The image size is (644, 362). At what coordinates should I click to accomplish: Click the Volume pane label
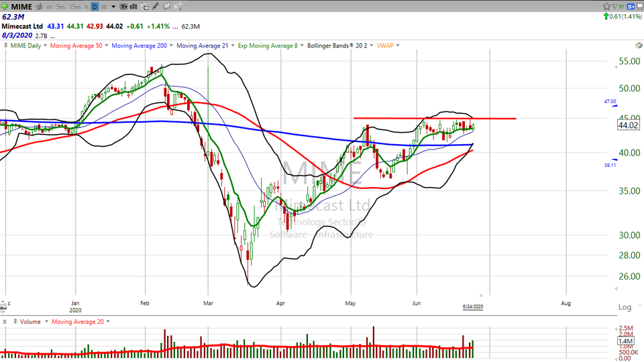click(x=30, y=322)
